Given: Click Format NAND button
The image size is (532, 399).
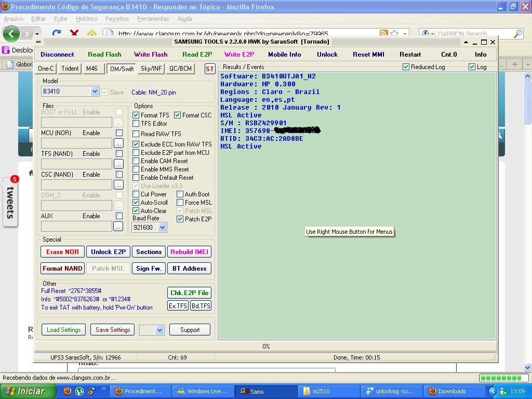Looking at the screenshot, I should tap(62, 269).
